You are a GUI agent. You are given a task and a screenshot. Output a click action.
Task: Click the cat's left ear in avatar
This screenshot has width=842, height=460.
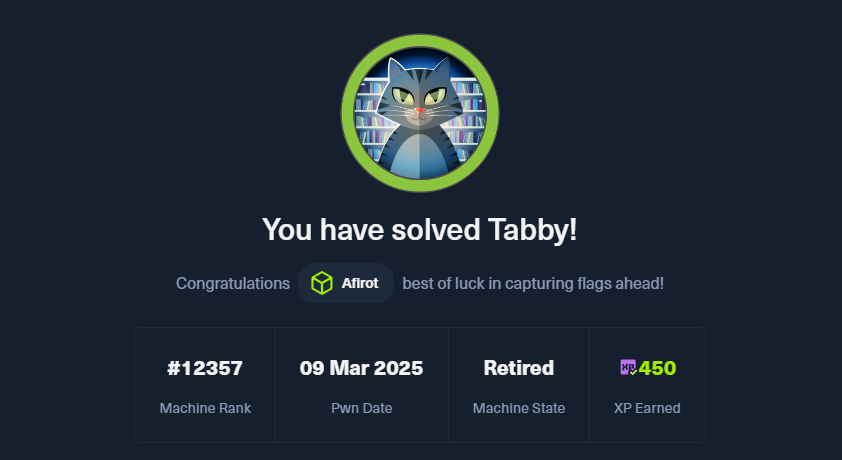[396, 70]
